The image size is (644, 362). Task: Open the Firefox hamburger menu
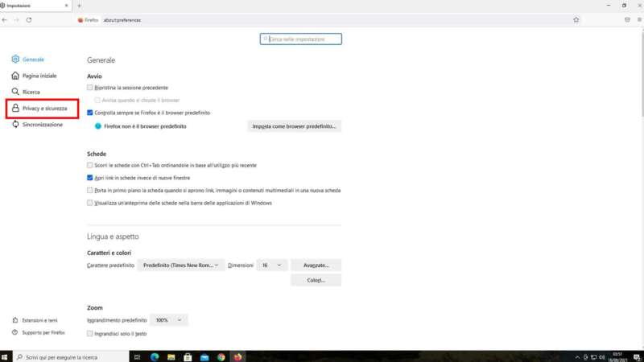pyautogui.click(x=639, y=19)
